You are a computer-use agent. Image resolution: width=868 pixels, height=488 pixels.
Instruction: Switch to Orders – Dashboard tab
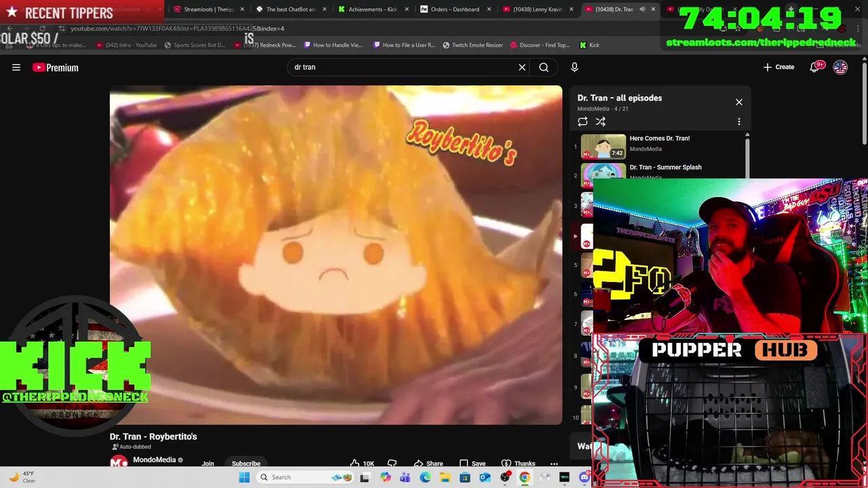[x=454, y=9]
